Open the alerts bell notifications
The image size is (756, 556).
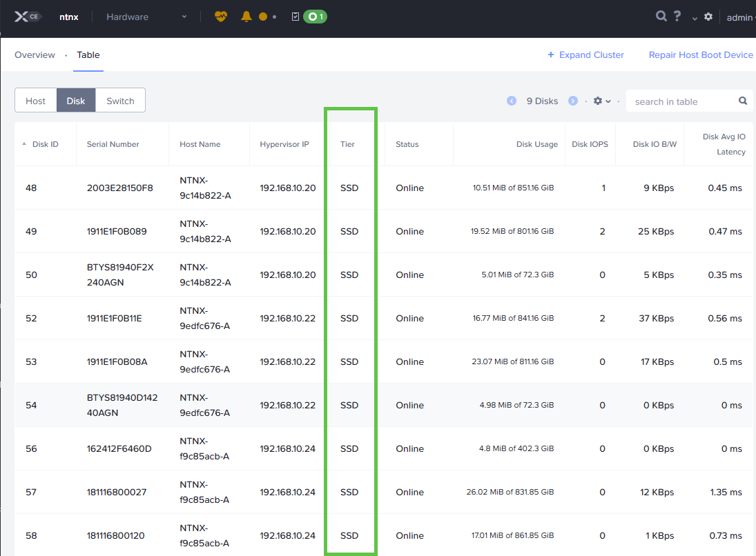tap(246, 16)
